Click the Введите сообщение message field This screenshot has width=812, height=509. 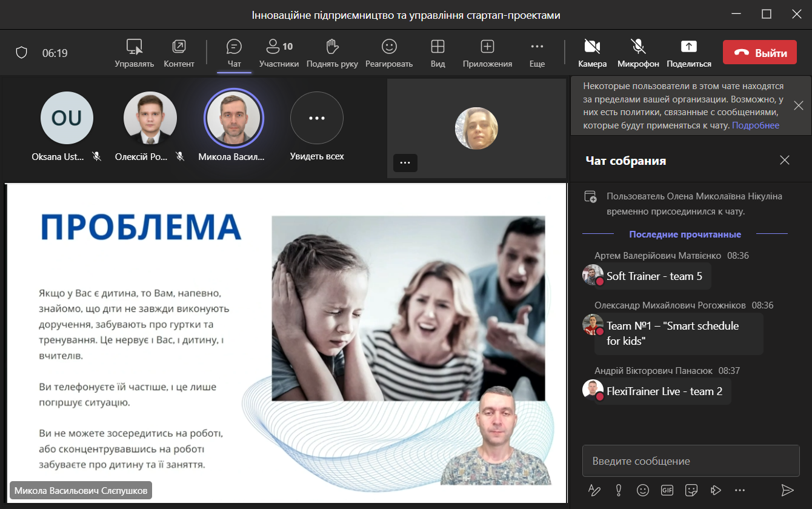[691, 461]
